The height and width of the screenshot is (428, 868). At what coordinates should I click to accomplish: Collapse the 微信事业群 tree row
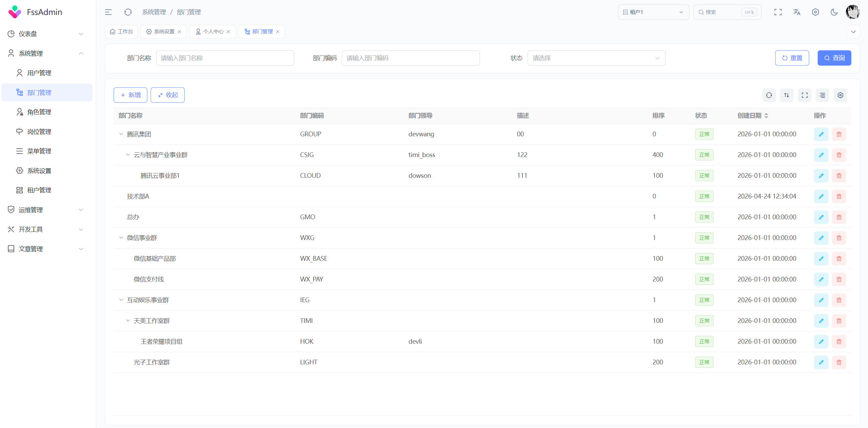[x=121, y=238]
